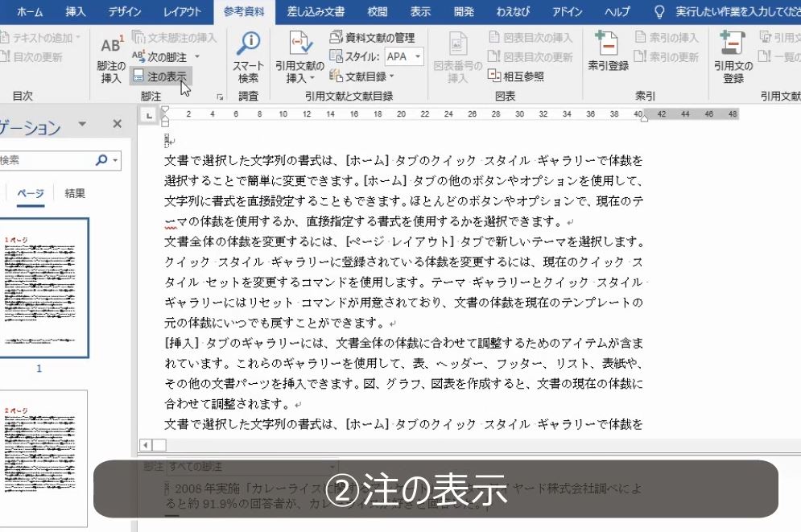Open the わえなび tab

[512, 11]
